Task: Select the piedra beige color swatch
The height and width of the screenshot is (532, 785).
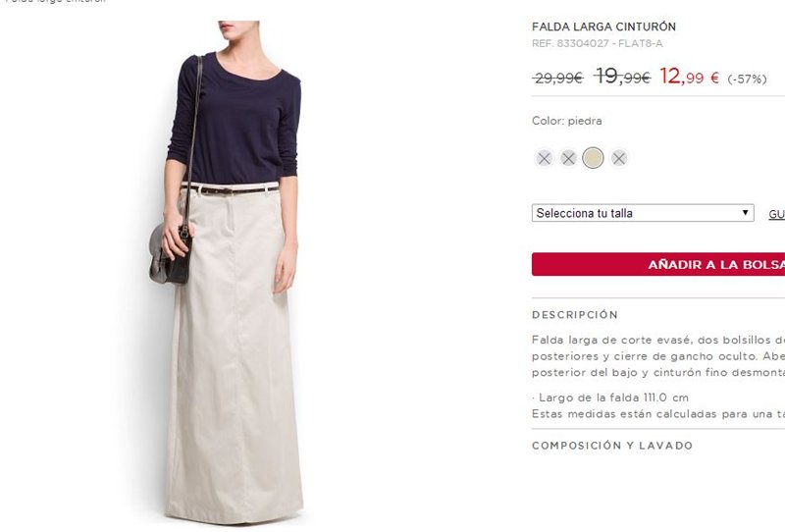Action: tap(594, 158)
